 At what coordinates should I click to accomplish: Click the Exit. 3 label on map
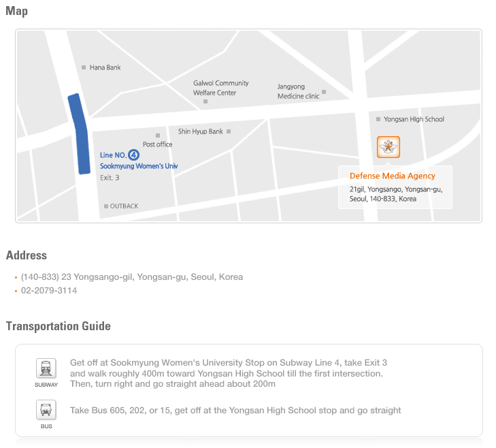point(110,178)
